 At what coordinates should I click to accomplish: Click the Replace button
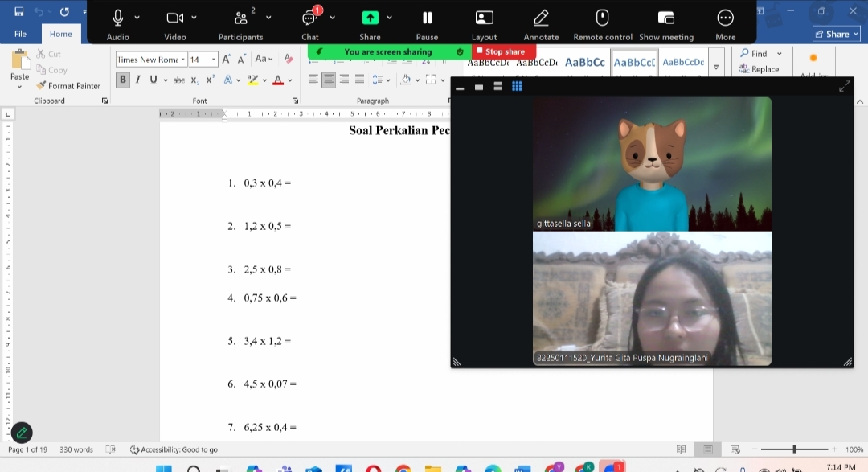pyautogui.click(x=759, y=69)
